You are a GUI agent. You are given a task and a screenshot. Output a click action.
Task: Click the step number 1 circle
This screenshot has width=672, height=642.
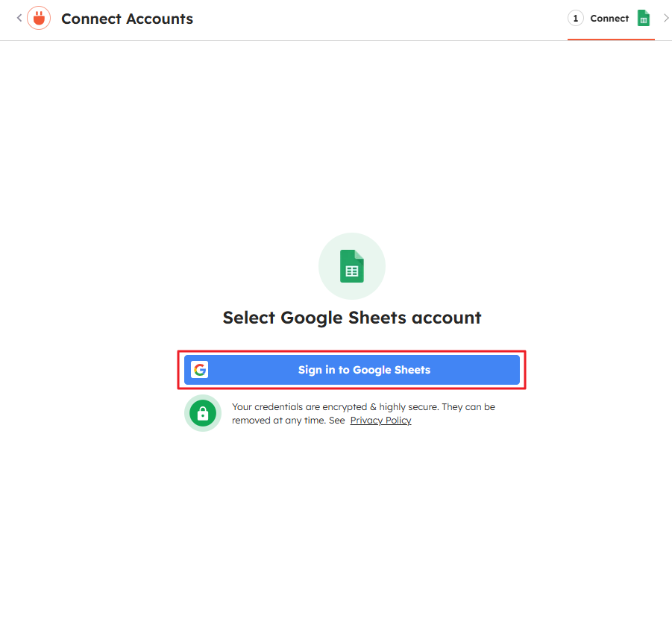coord(576,19)
